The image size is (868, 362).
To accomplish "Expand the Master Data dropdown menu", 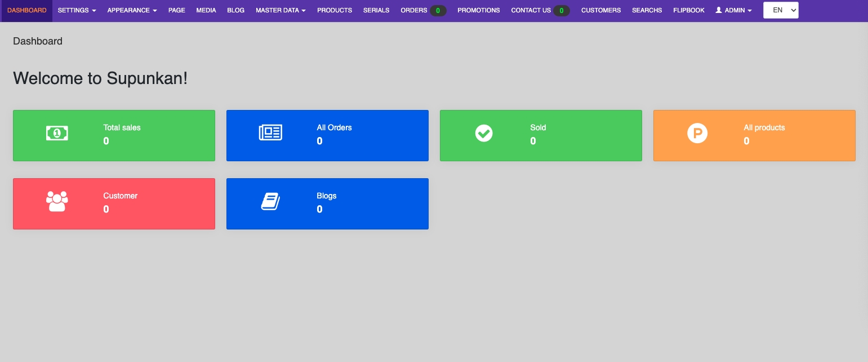I will pos(281,11).
